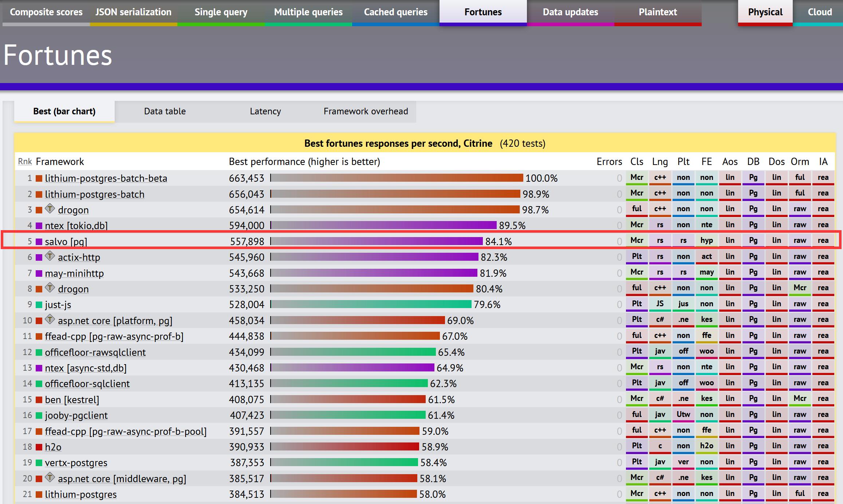Viewport: 843px width, 504px height.
Task: Open the may-minihttp framework link
Action: [74, 273]
